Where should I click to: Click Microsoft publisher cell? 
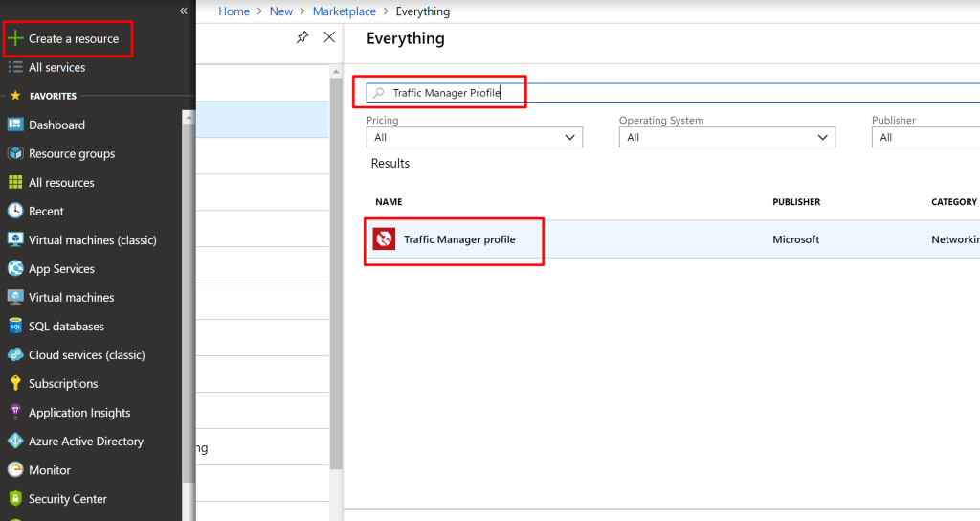(795, 239)
